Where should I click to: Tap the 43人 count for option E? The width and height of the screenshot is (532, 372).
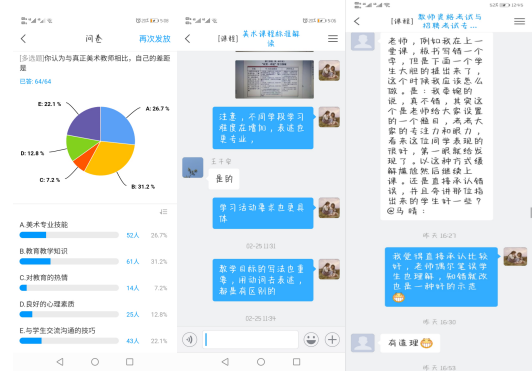pos(133,341)
